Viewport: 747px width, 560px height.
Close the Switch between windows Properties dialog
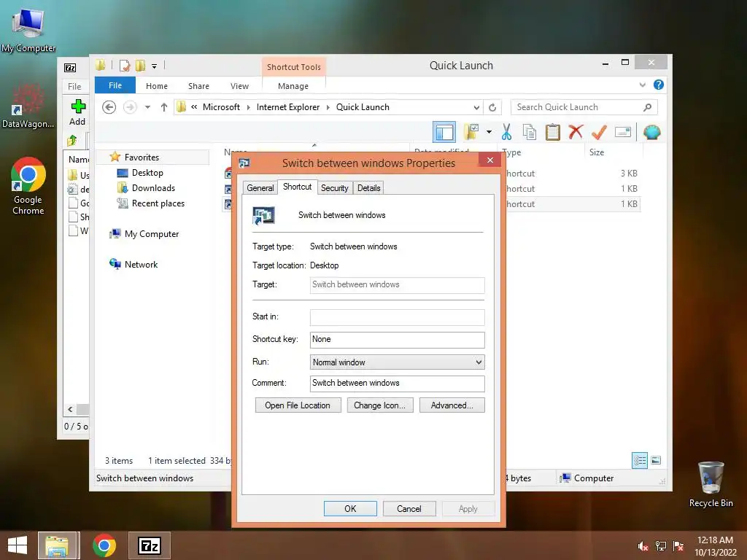489,160
